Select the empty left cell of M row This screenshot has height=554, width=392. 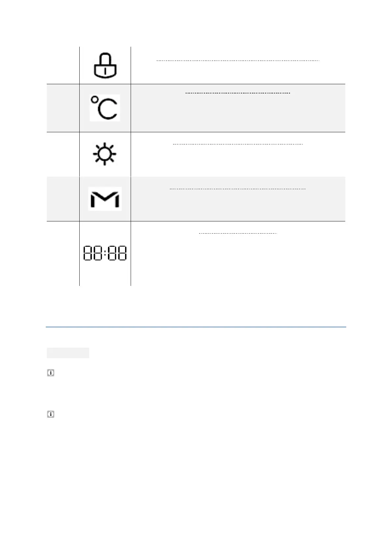tap(63, 199)
